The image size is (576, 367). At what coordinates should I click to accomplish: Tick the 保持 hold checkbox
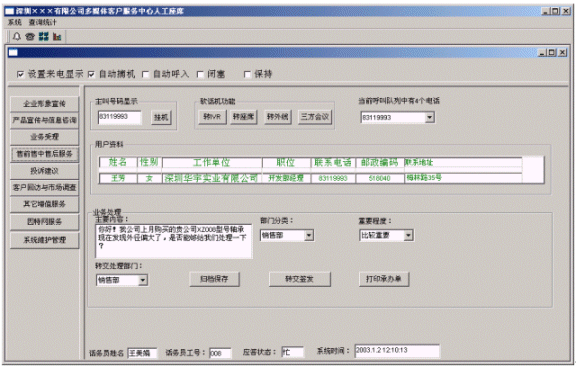pos(248,75)
